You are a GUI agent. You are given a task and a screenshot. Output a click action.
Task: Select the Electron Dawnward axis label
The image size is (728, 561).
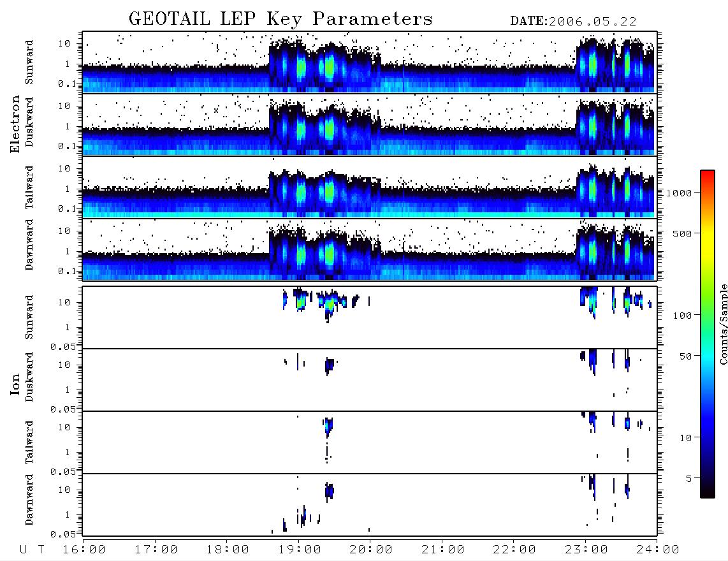[x=29, y=245]
